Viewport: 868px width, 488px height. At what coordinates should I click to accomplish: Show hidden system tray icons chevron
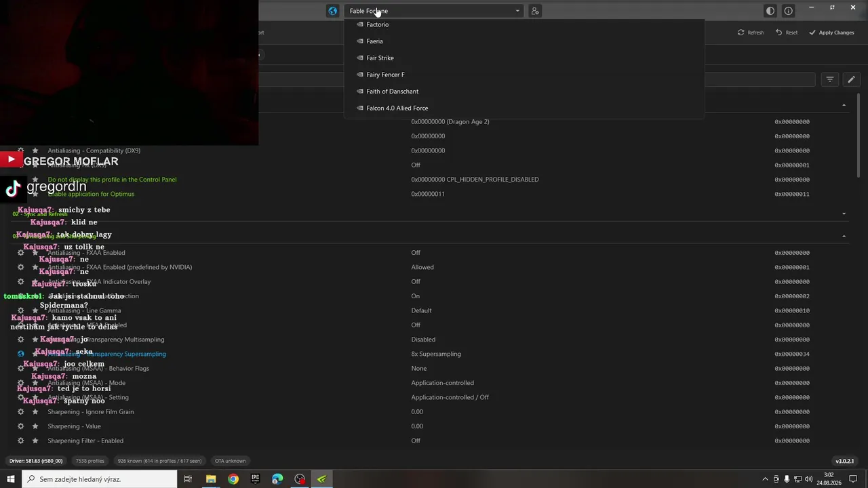click(x=766, y=479)
